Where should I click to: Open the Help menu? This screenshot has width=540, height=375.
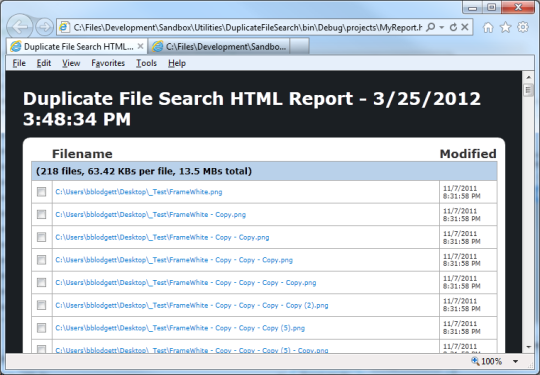point(177,63)
